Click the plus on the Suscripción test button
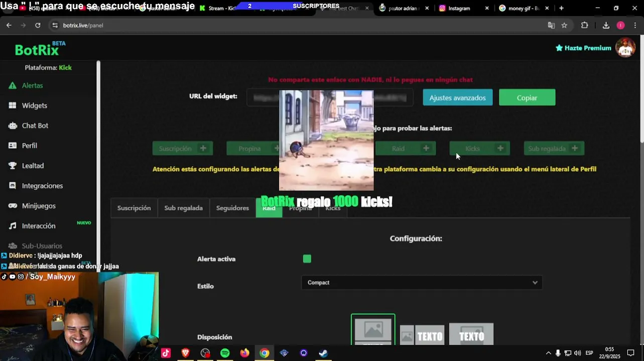644x361 pixels. tap(203, 148)
